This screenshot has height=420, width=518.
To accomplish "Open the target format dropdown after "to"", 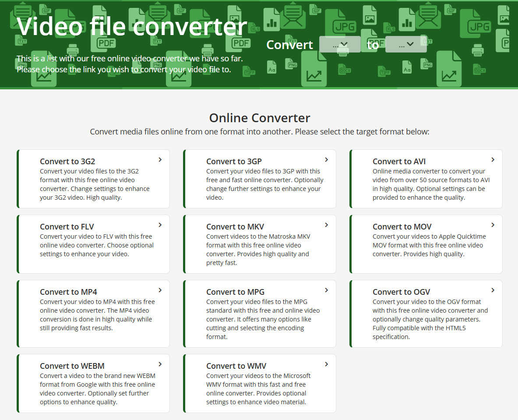I will (406, 44).
